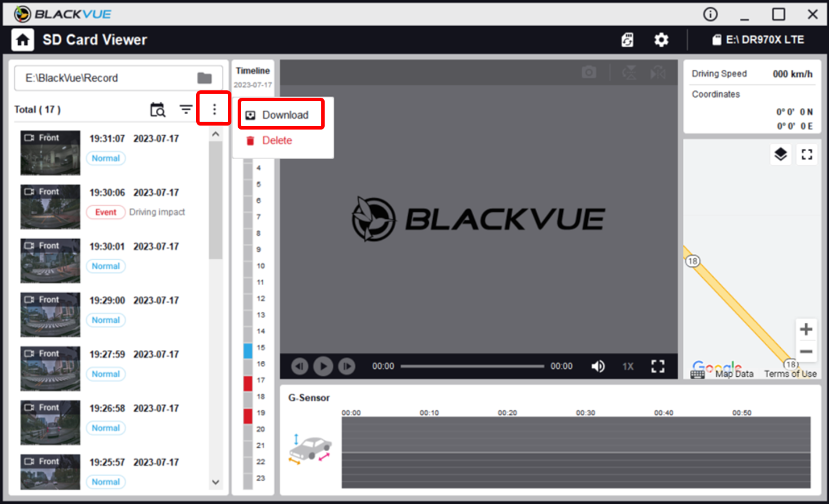Open the Terms of Use link

(x=790, y=374)
